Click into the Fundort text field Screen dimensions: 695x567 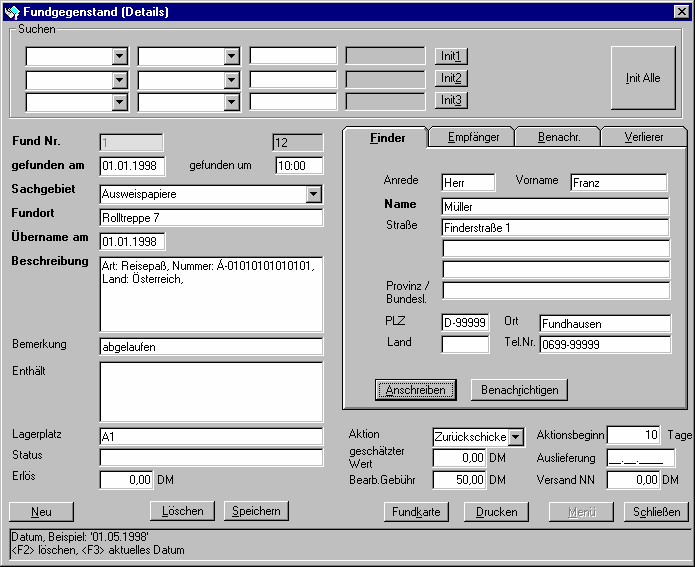click(x=211, y=217)
